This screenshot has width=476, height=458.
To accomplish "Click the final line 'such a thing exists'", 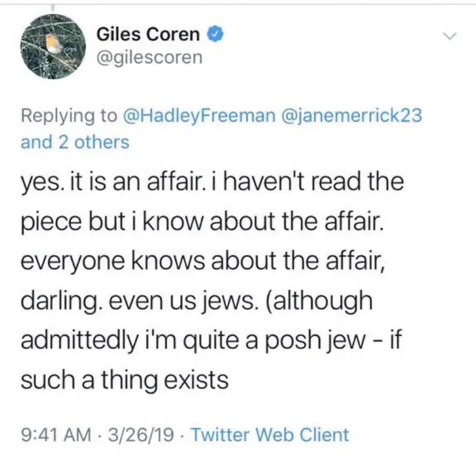I will (x=125, y=380).
